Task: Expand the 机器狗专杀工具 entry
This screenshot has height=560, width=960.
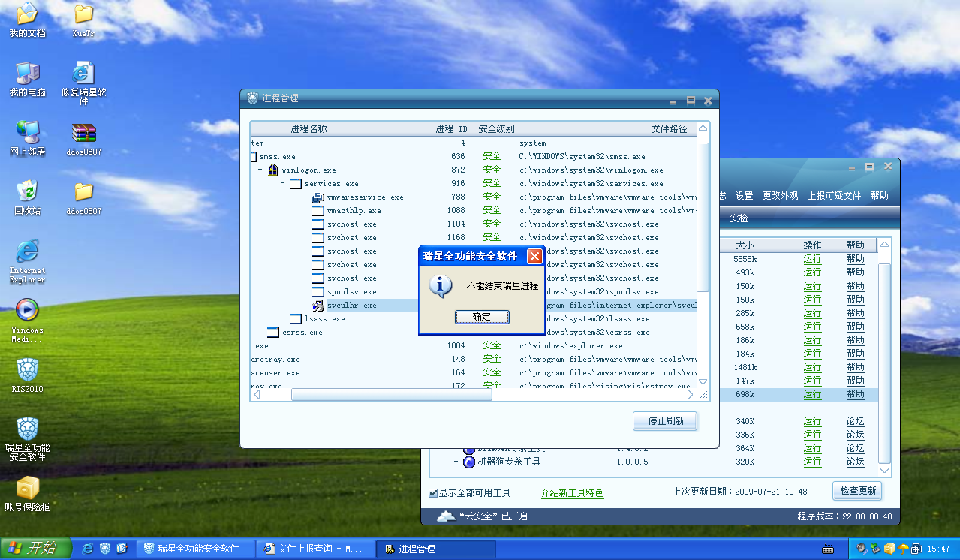Action: (x=456, y=462)
